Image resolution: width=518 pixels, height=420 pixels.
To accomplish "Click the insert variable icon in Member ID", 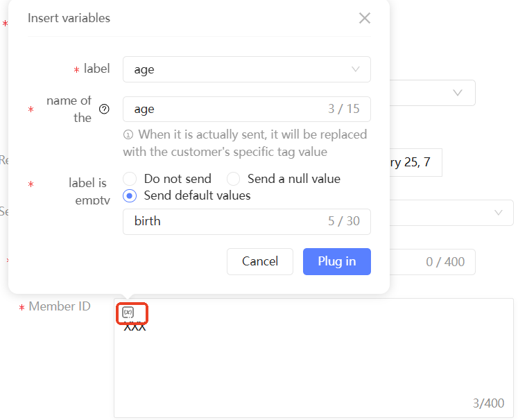I will coord(128,313).
